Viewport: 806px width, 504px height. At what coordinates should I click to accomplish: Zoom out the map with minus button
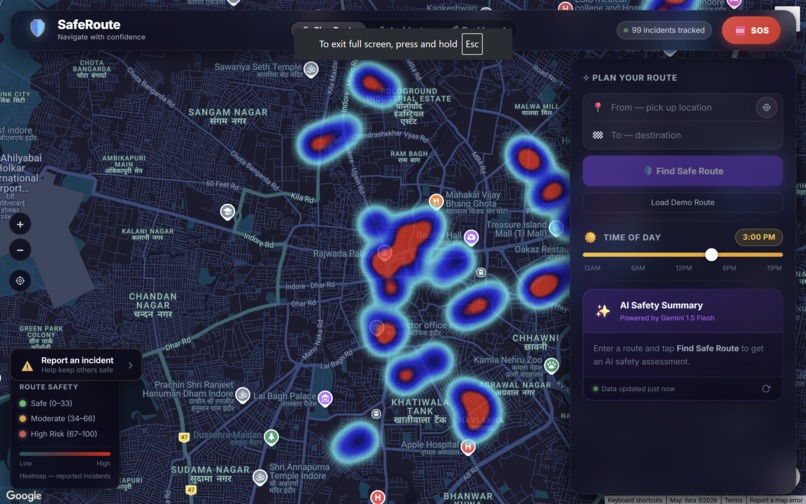coord(20,250)
